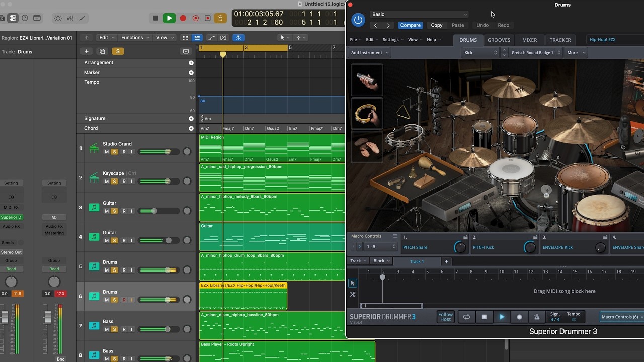This screenshot has height=362, width=644.
Task: Toggle the Flex button in the Tracks area
Action: (223, 38)
